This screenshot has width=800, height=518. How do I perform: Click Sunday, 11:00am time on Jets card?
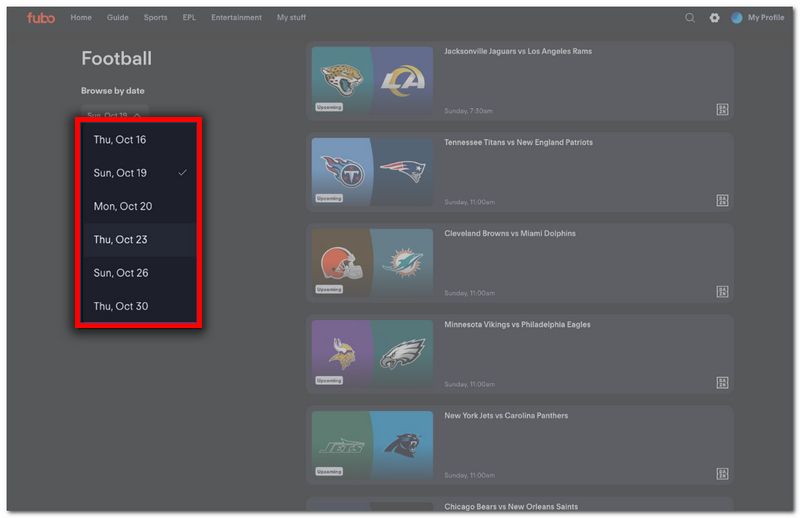[469, 475]
